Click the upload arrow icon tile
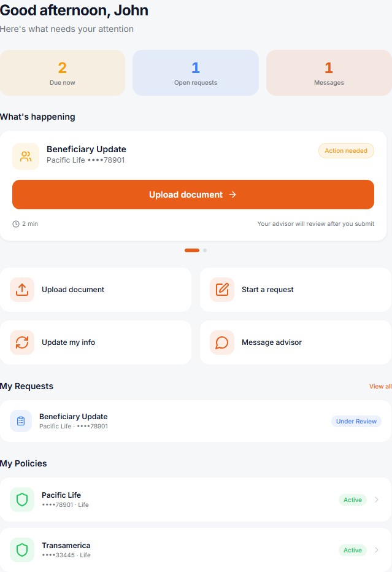 coord(22,290)
